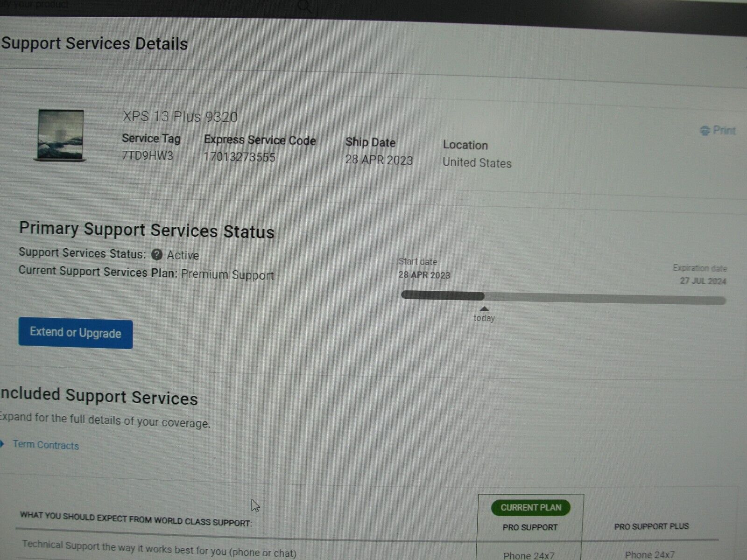This screenshot has width=747, height=560.
Task: Click express service code 17013273555
Action: click(x=240, y=157)
